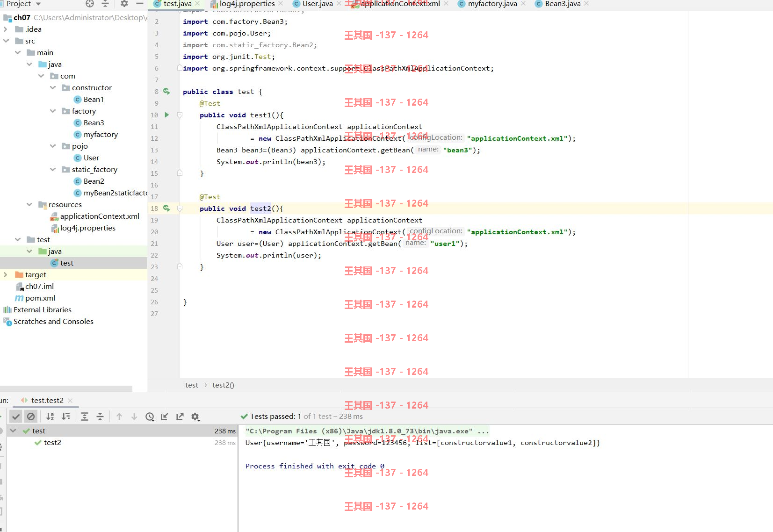The width and height of the screenshot is (773, 532).
Task: Open the Project panel settings gear
Action: click(x=124, y=4)
